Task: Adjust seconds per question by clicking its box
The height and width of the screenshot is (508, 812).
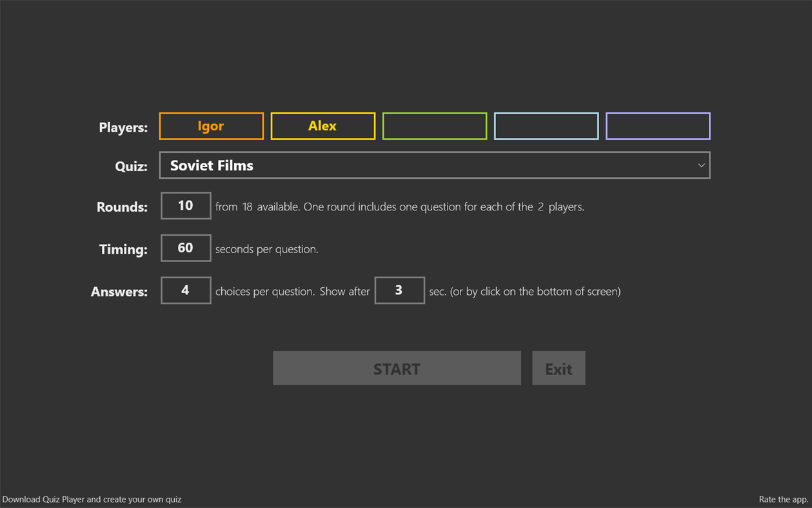Action: click(186, 248)
